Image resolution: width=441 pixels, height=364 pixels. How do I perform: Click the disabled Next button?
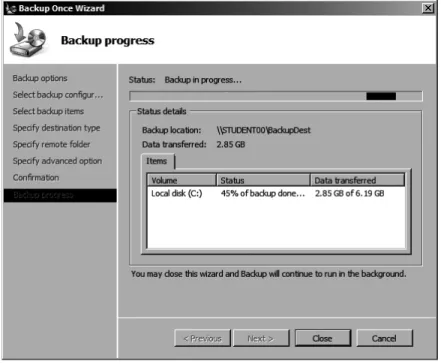(261, 338)
